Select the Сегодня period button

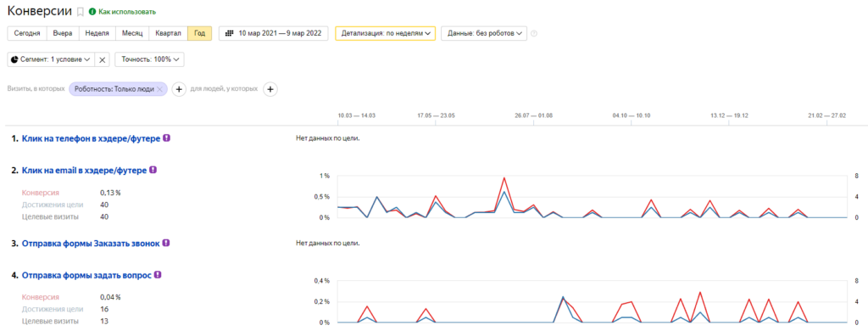(27, 33)
